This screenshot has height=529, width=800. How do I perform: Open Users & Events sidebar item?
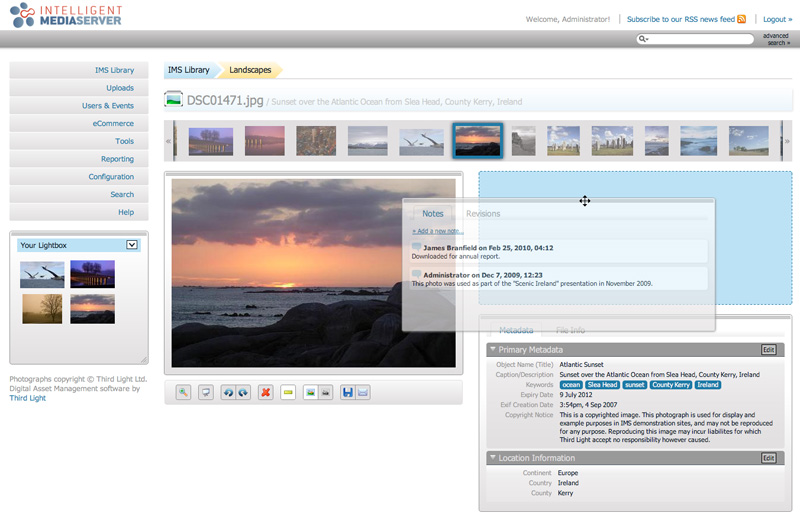(x=79, y=106)
